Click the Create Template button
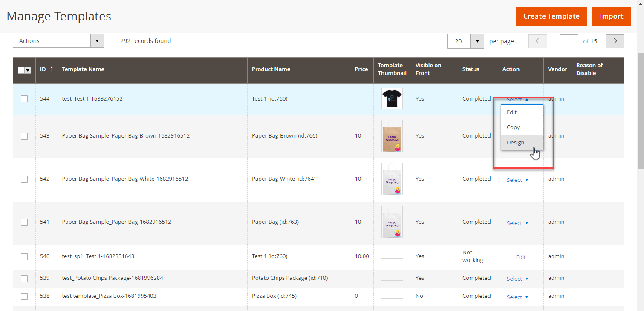644x311 pixels. pos(551,17)
